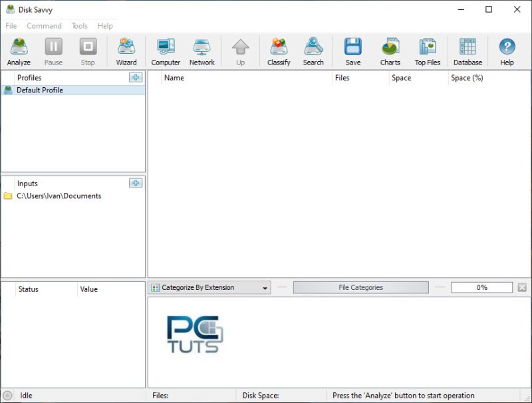
Task: Open the File menu
Action: (11, 26)
